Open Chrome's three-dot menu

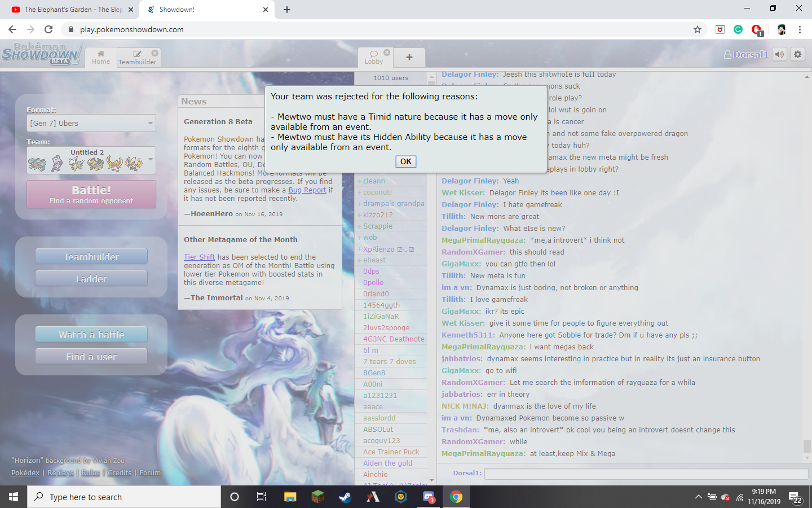800,29
